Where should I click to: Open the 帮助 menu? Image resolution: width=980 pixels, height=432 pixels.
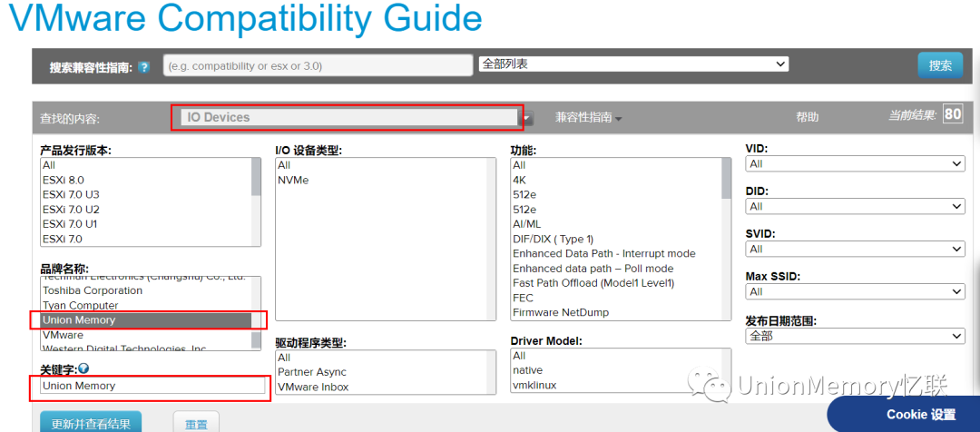807,118
